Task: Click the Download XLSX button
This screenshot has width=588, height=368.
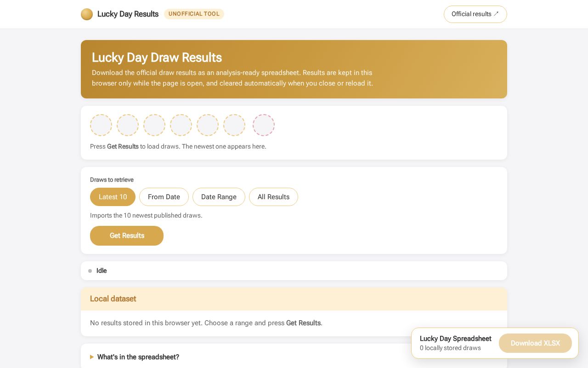Action: [535, 343]
